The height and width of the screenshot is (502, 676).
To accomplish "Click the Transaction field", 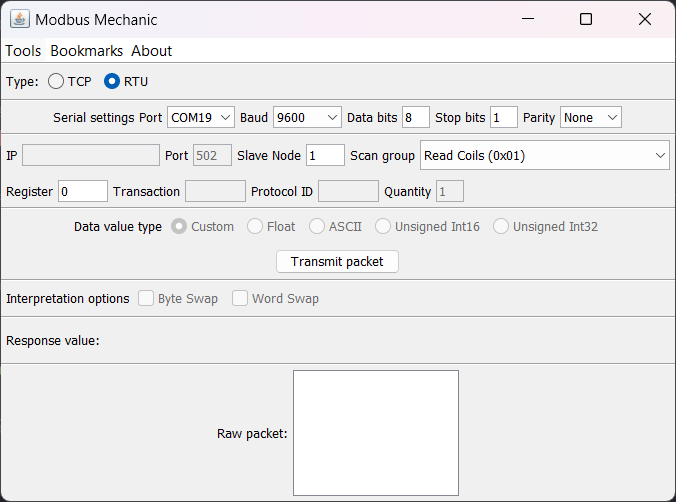I will (x=215, y=191).
